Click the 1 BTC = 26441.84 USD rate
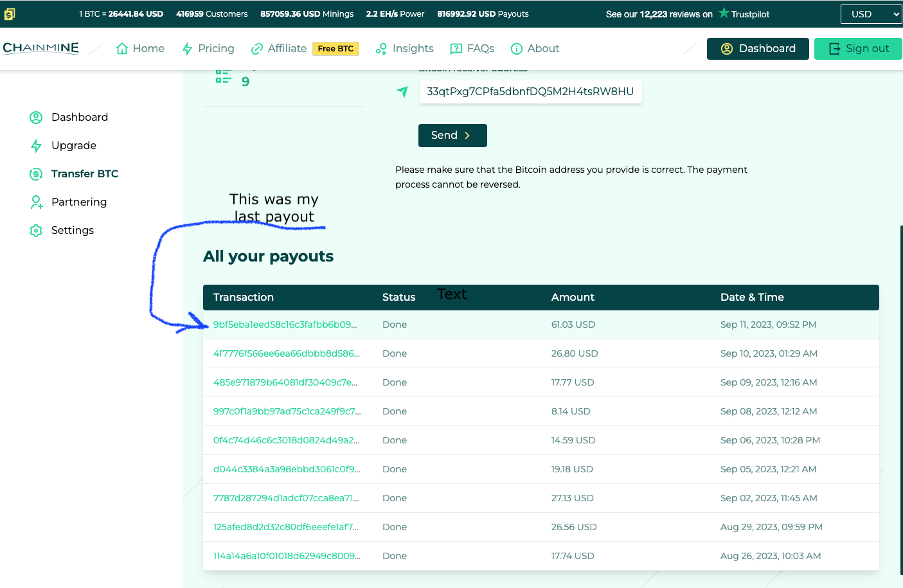 (x=121, y=14)
